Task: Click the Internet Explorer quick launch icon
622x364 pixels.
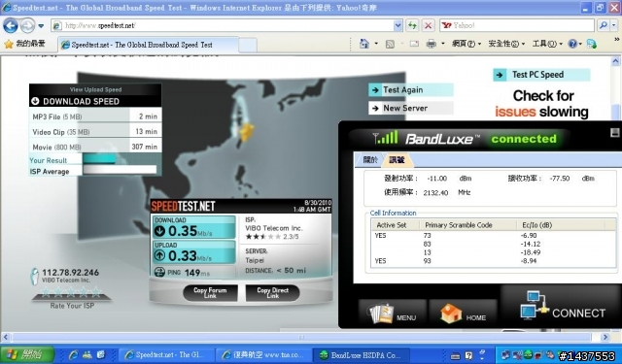Action: pyautogui.click(x=73, y=354)
